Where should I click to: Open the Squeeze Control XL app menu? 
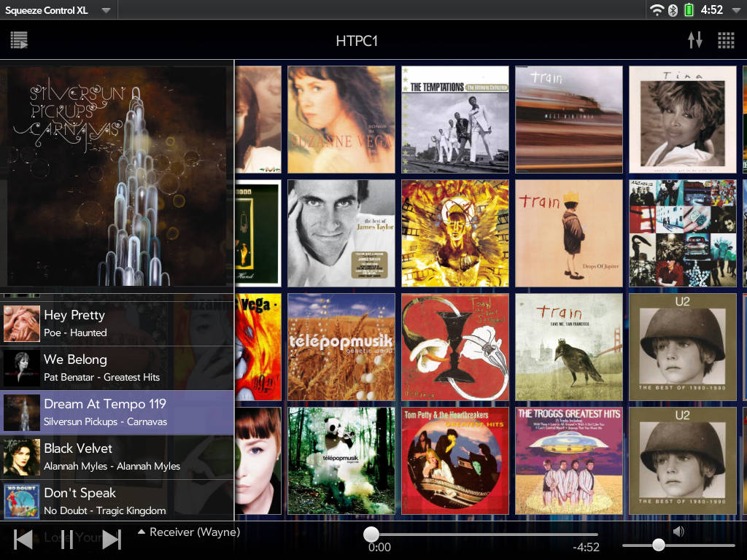[58, 10]
